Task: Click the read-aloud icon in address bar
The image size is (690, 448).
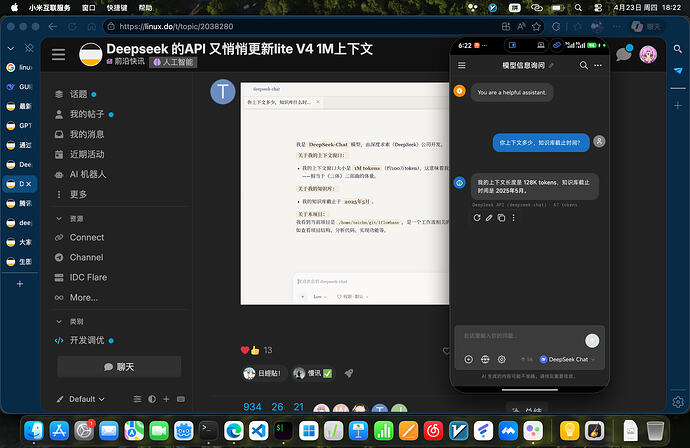Action: pos(521,26)
